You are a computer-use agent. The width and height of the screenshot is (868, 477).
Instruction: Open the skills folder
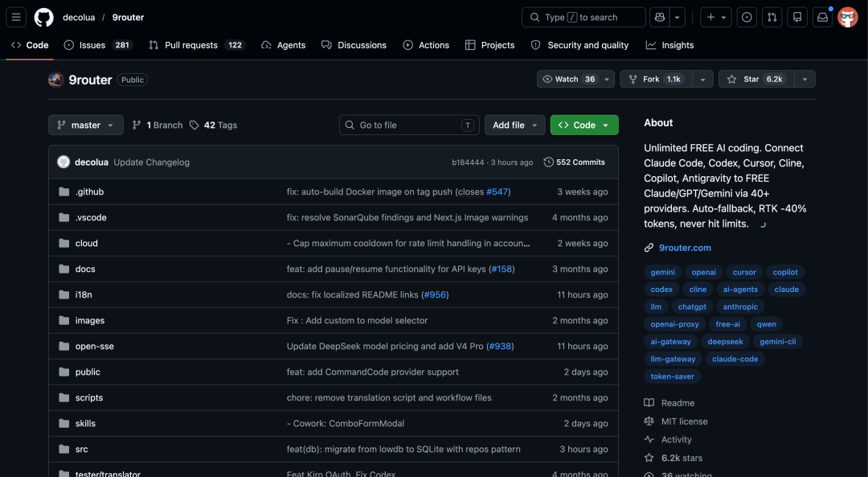(85, 423)
